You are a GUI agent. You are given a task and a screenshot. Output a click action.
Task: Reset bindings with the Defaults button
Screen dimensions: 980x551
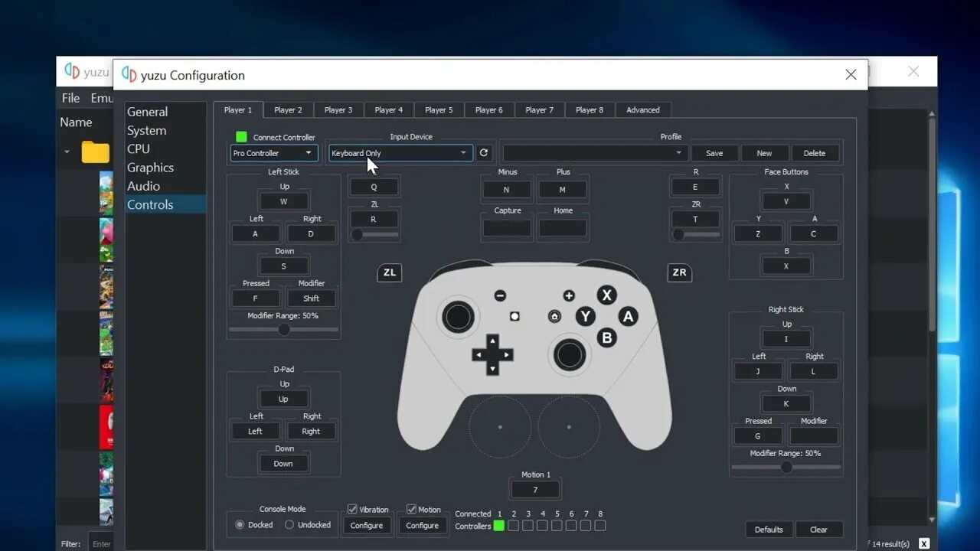769,529
